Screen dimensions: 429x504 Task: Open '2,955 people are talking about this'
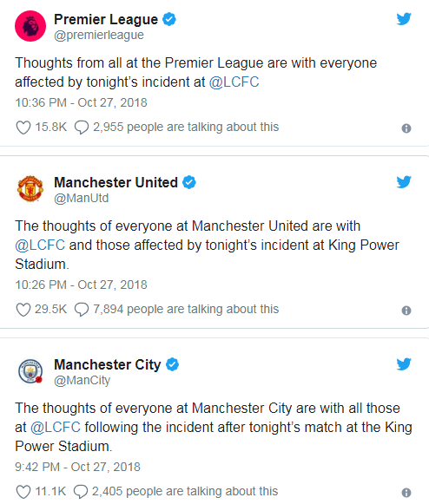pyautogui.click(x=186, y=127)
